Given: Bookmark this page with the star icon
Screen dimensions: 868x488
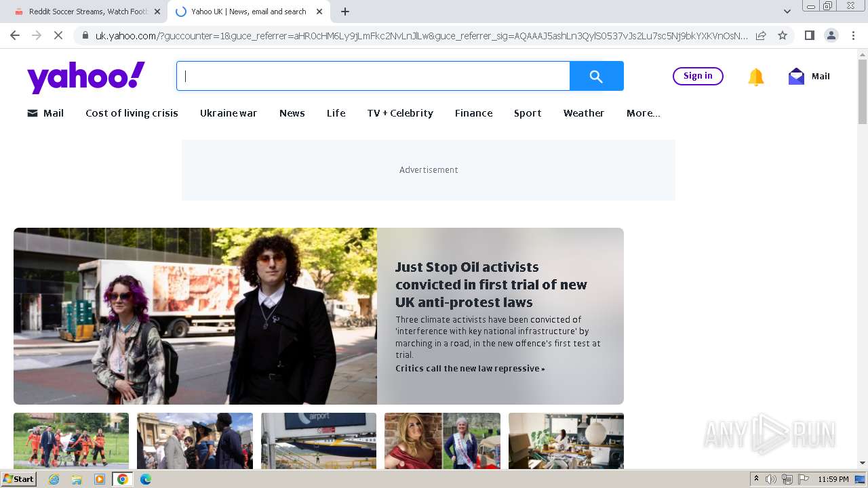Looking at the screenshot, I should [x=783, y=35].
